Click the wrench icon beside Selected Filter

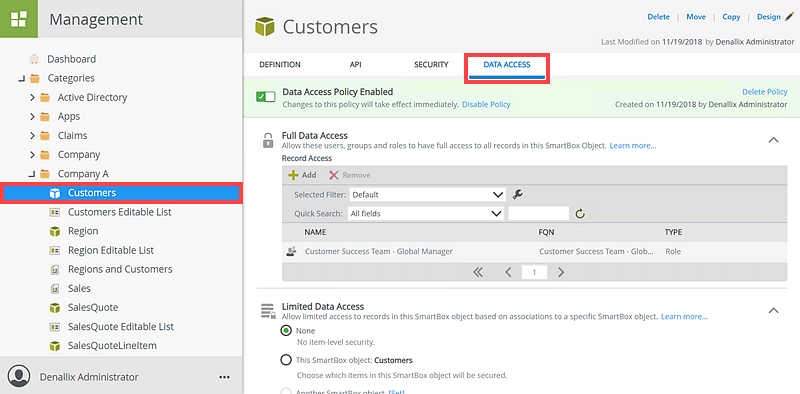pos(517,194)
